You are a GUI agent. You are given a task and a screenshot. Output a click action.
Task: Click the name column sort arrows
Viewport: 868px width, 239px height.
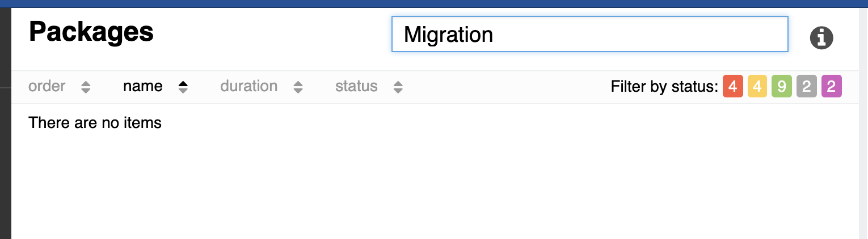coord(183,87)
